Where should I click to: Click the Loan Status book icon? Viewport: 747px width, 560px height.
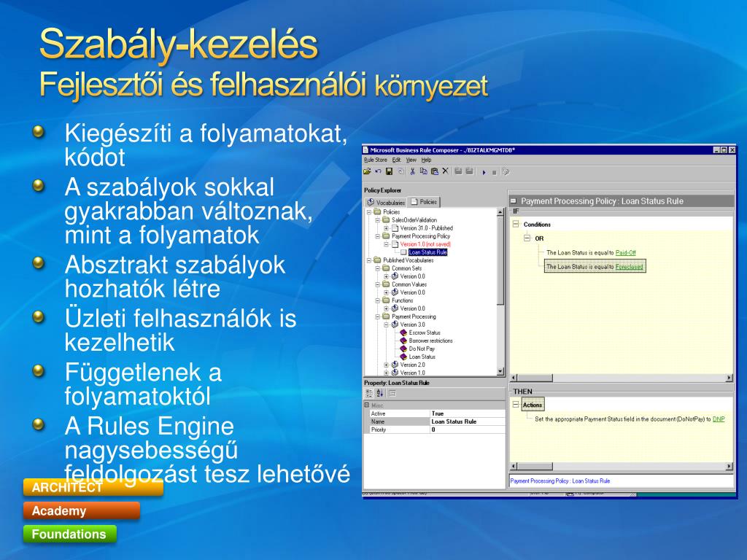403,357
